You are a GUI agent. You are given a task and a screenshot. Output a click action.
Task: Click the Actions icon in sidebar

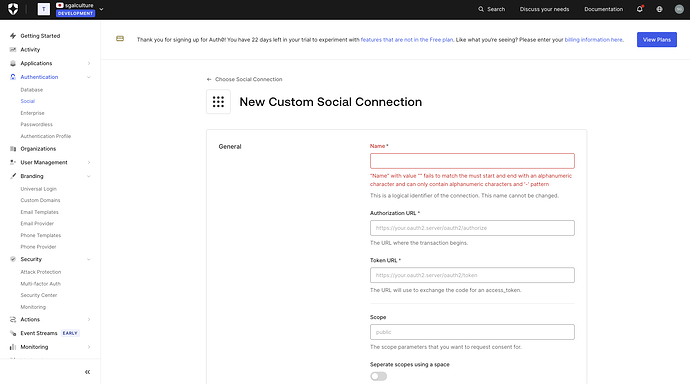pos(13,319)
